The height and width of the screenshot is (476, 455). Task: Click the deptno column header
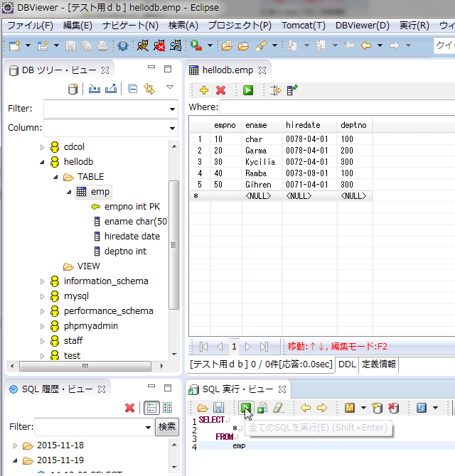pyautogui.click(x=353, y=125)
